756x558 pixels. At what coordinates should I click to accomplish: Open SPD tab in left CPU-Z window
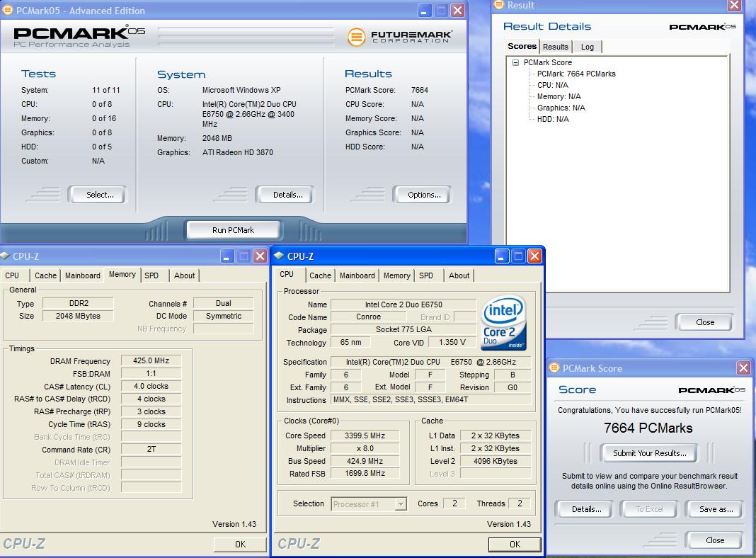[153, 275]
